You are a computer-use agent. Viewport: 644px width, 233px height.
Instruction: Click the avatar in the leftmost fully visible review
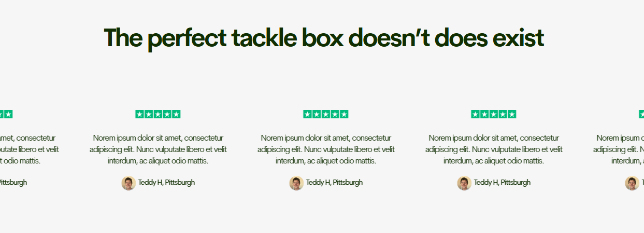128,183
